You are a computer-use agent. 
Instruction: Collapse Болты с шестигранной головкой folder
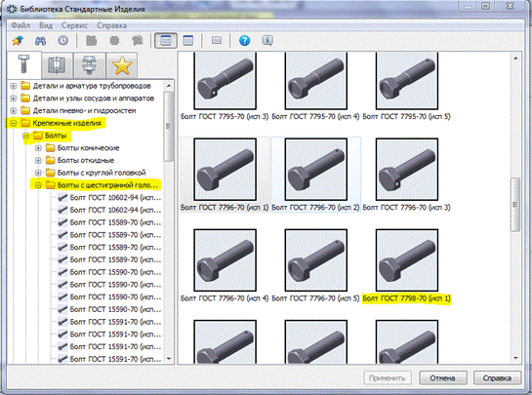38,185
